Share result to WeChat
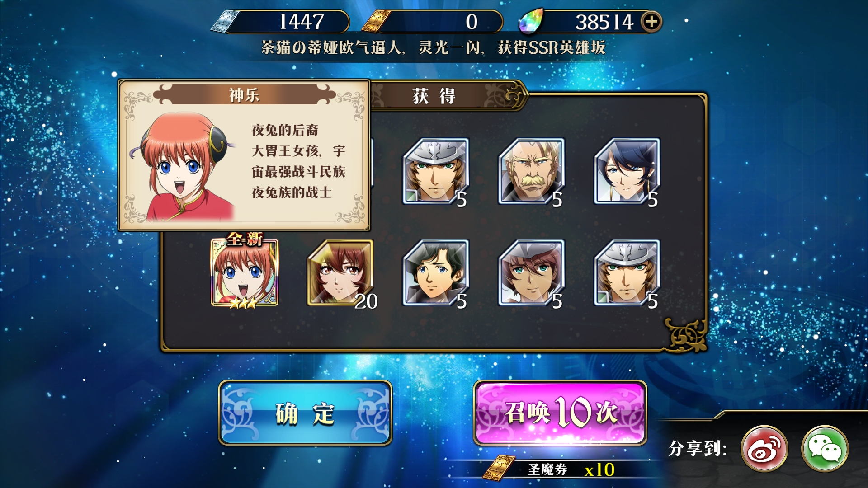Image resolution: width=868 pixels, height=488 pixels. pyautogui.click(x=825, y=449)
